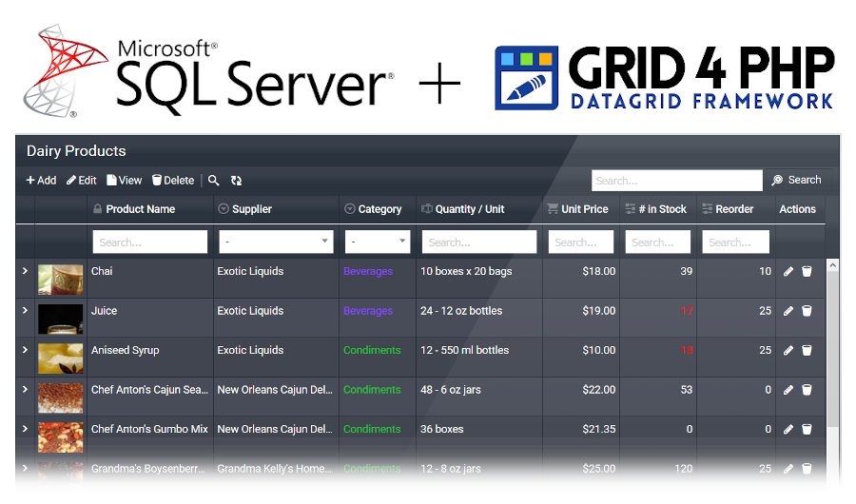Click the refresh grid icon
Image resolution: width=856 pixels, height=504 pixels.
[236, 181]
